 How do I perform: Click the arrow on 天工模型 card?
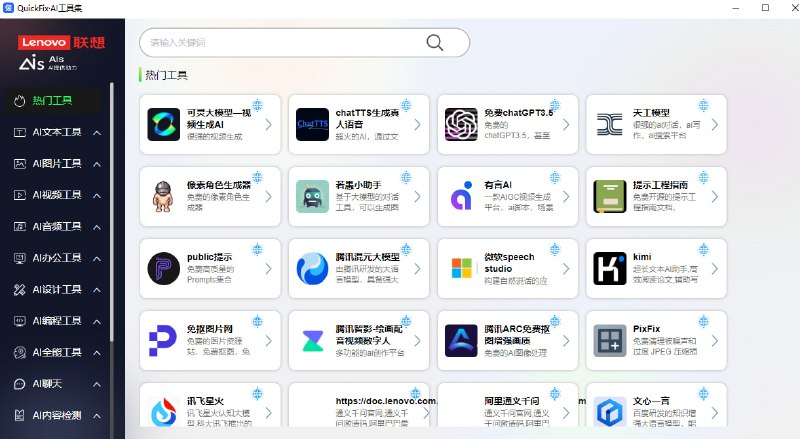click(x=715, y=125)
